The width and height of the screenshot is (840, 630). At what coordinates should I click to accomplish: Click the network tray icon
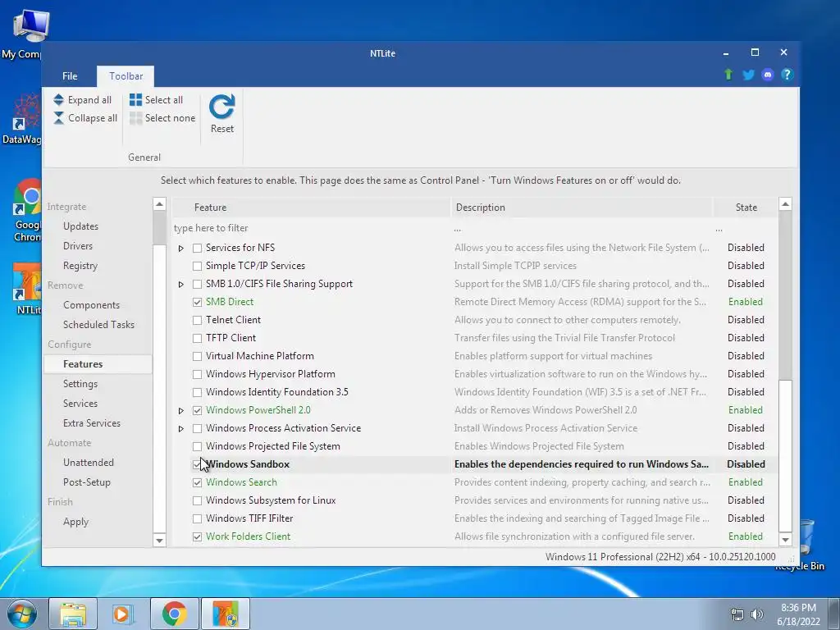(x=737, y=614)
